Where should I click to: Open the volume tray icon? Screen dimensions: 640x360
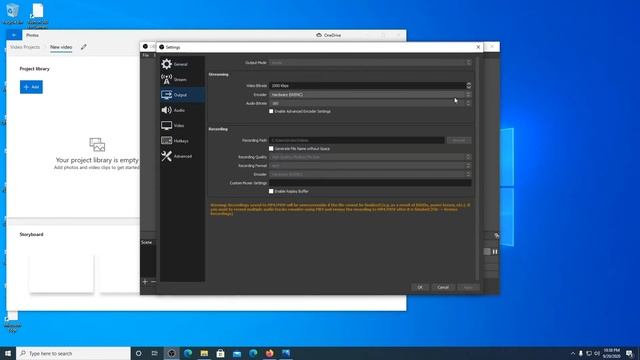pos(597,353)
